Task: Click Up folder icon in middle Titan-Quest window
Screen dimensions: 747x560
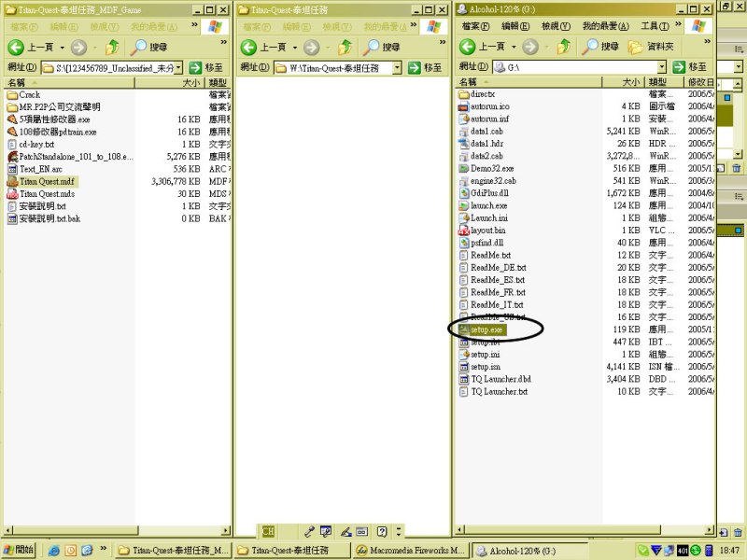Action: [x=345, y=48]
